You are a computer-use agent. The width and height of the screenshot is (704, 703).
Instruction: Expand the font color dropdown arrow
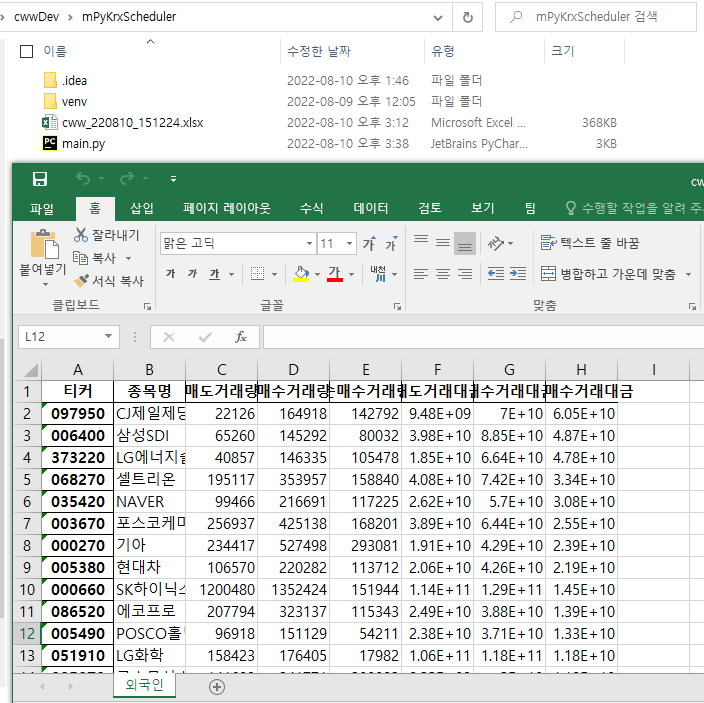point(352,274)
